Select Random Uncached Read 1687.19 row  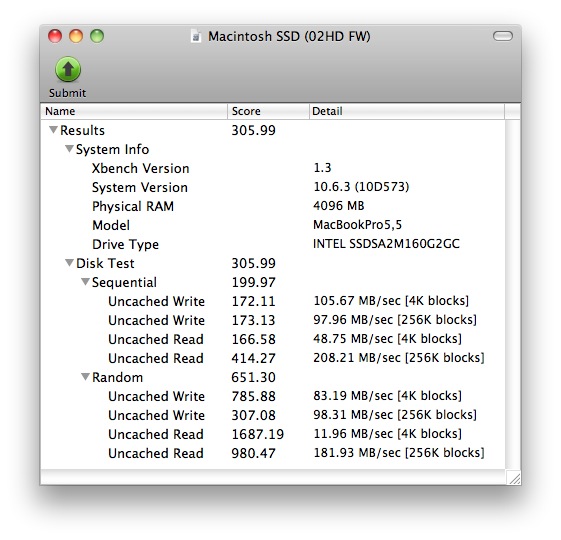point(273,434)
